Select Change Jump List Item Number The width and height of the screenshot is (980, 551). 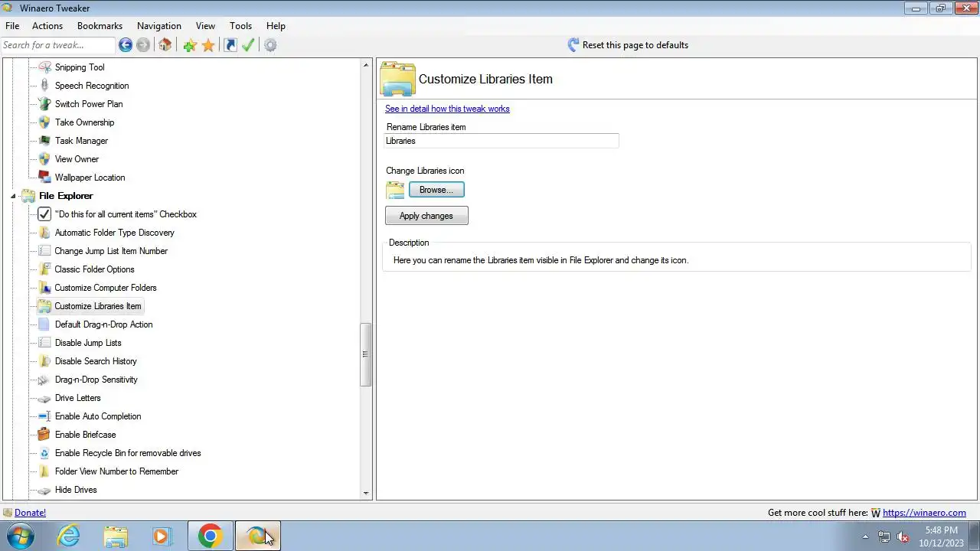click(x=111, y=251)
